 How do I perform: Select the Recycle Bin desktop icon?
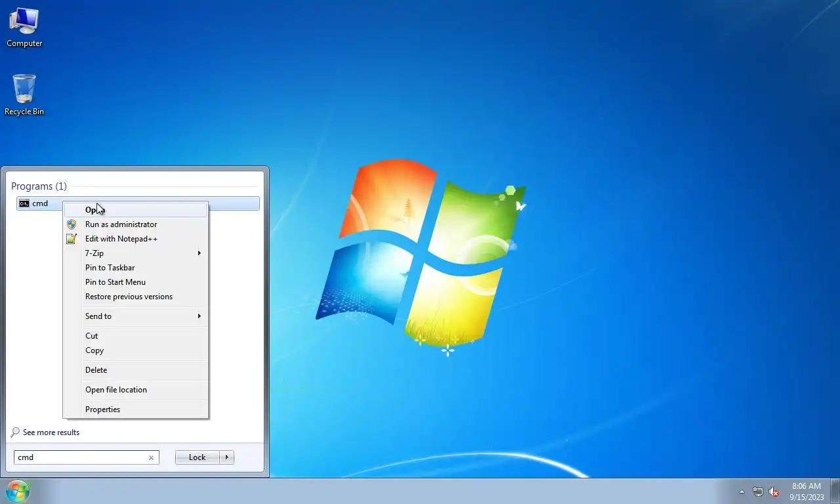click(24, 95)
